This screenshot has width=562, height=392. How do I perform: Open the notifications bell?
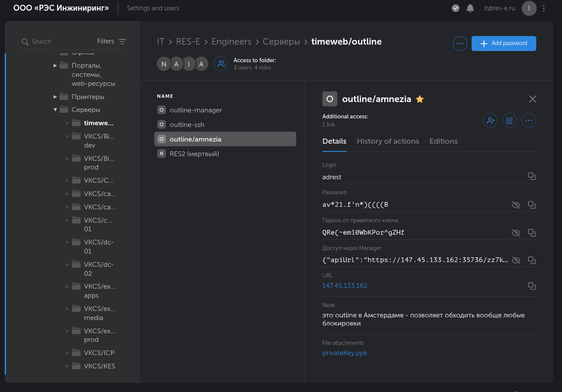[470, 8]
